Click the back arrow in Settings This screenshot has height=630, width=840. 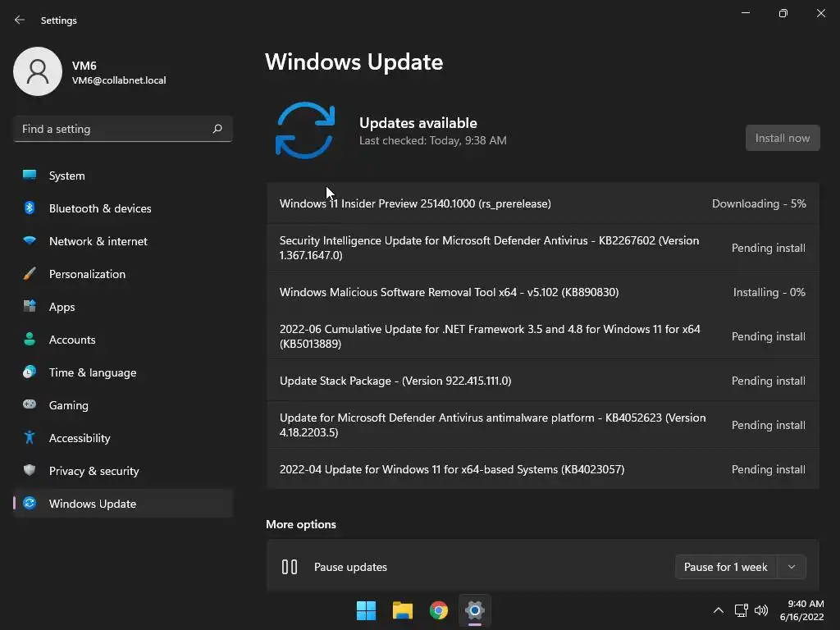point(20,20)
